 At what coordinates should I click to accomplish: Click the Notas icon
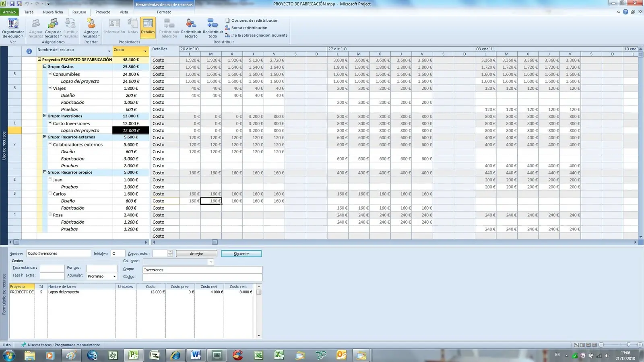[133, 27]
